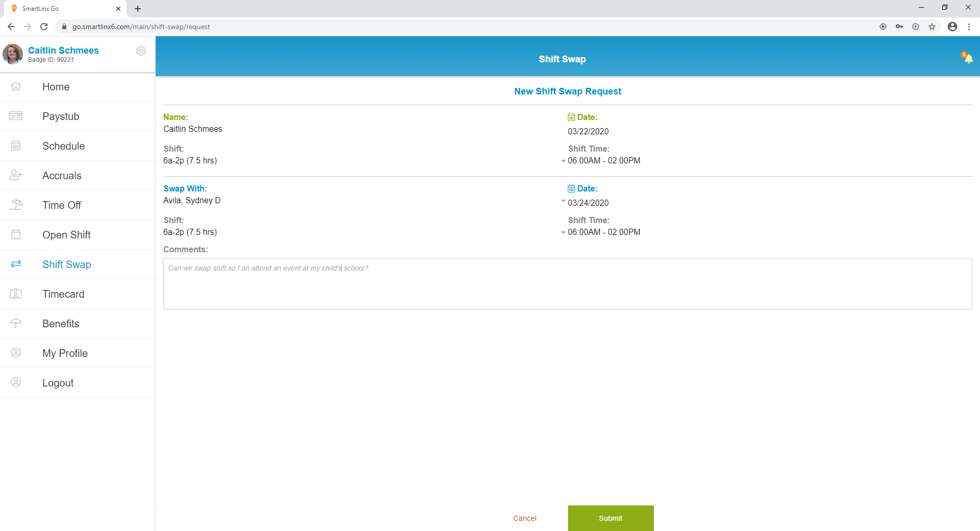
Task: Select the Schedule calendar icon
Action: (16, 146)
